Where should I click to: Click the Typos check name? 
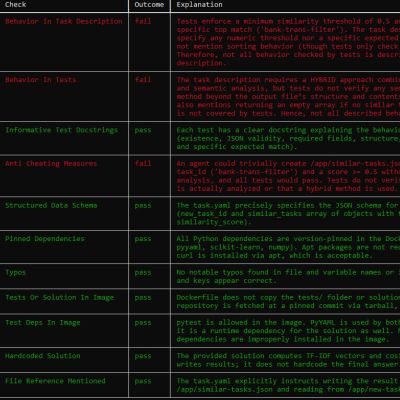16,272
